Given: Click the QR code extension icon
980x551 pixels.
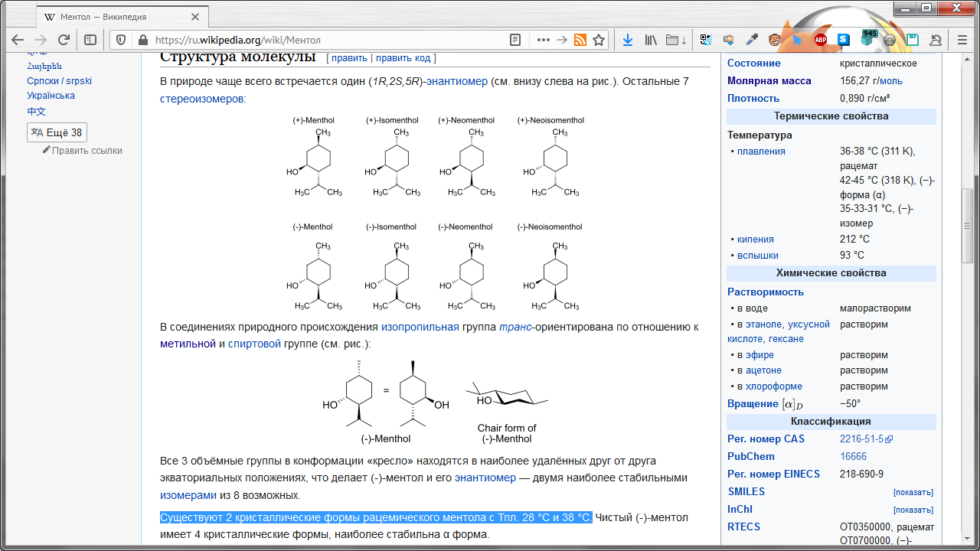Looking at the screenshot, I should pyautogui.click(x=706, y=40).
